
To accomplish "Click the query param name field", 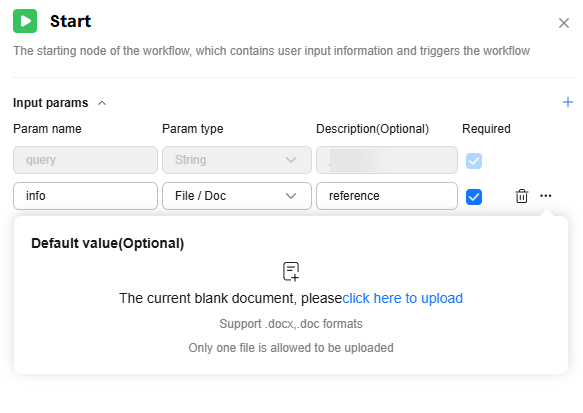I will click(x=85, y=160).
